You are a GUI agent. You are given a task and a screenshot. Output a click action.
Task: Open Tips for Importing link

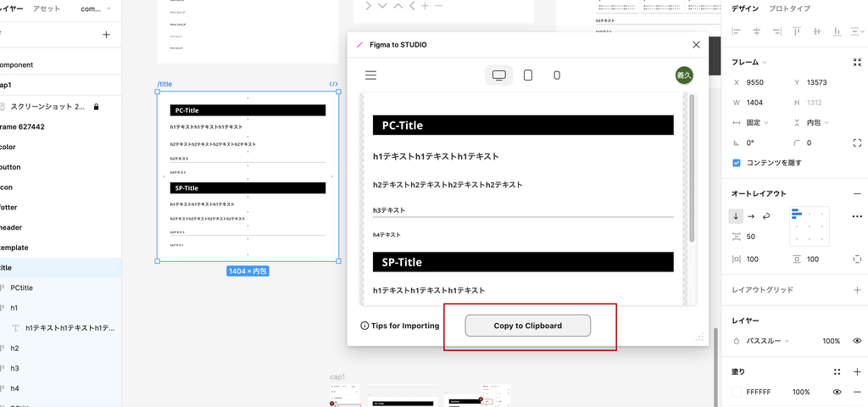400,326
